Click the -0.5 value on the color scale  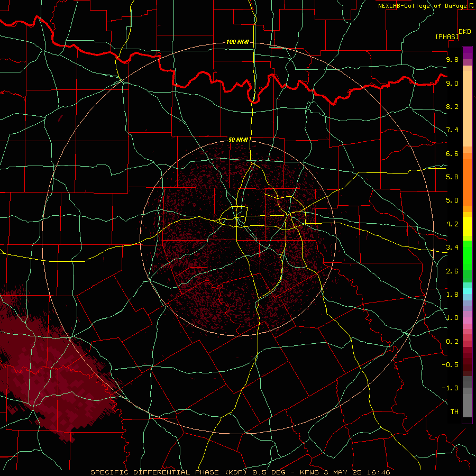point(450,365)
